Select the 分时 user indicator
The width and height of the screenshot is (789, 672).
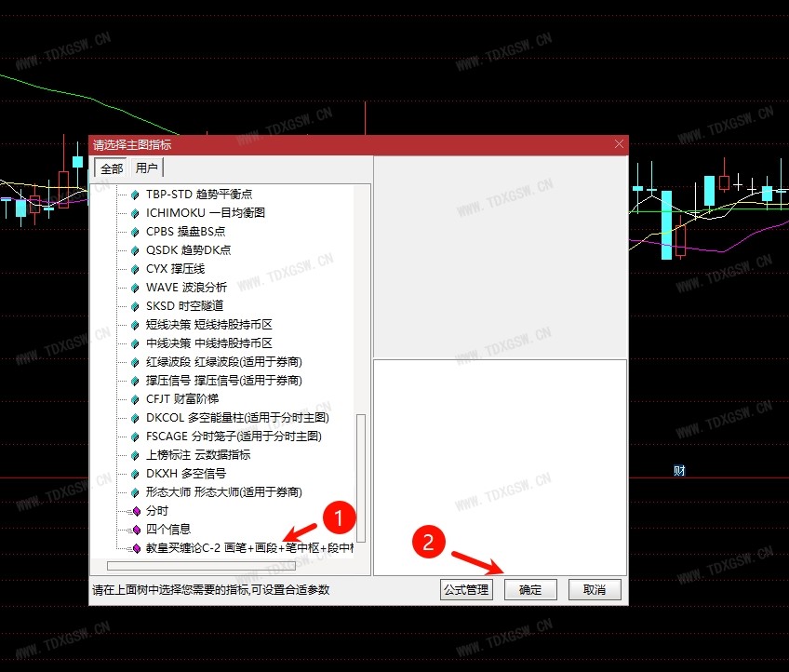(x=157, y=511)
